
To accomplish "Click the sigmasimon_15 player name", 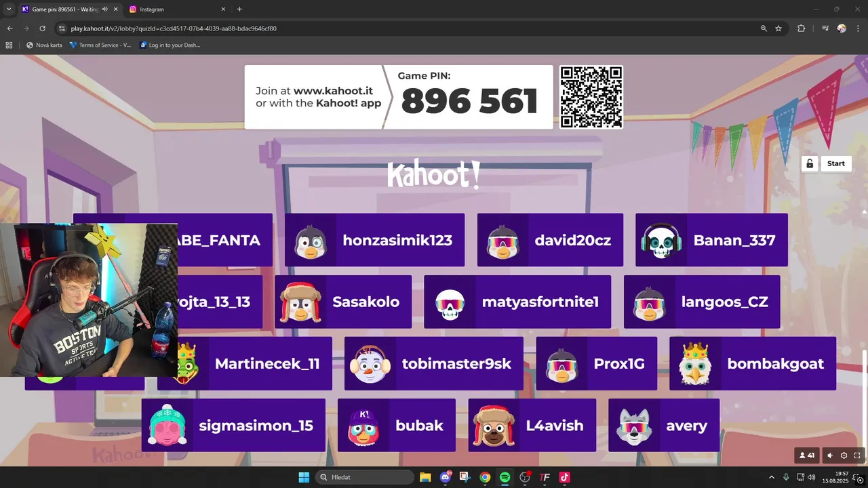I will coord(256,426).
